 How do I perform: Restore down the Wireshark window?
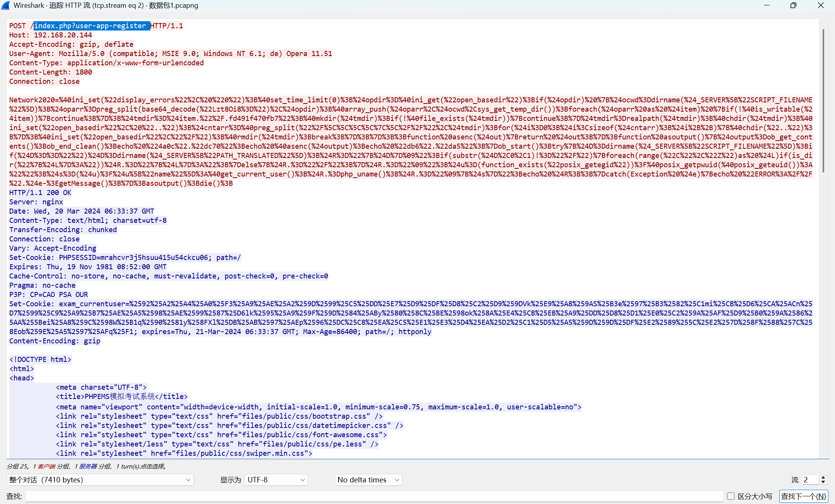(x=793, y=5)
